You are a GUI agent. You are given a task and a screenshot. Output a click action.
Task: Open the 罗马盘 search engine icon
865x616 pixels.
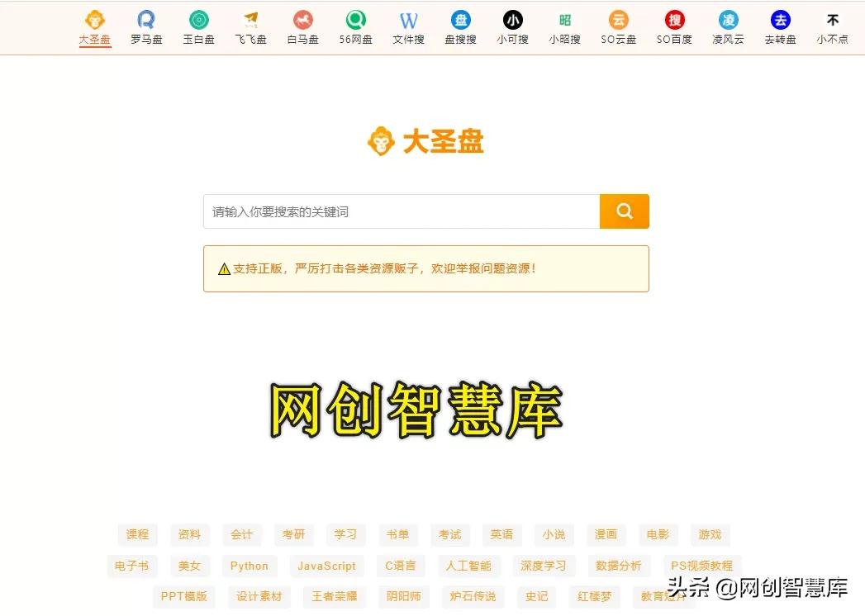tap(146, 25)
